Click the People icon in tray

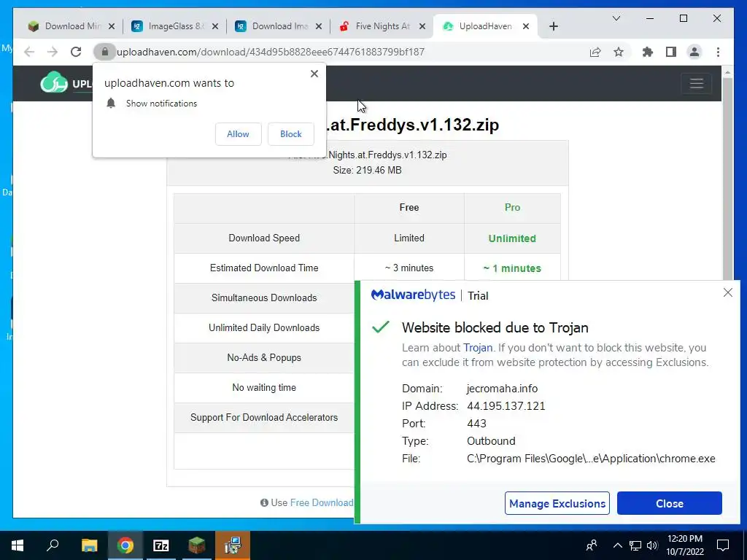point(592,545)
